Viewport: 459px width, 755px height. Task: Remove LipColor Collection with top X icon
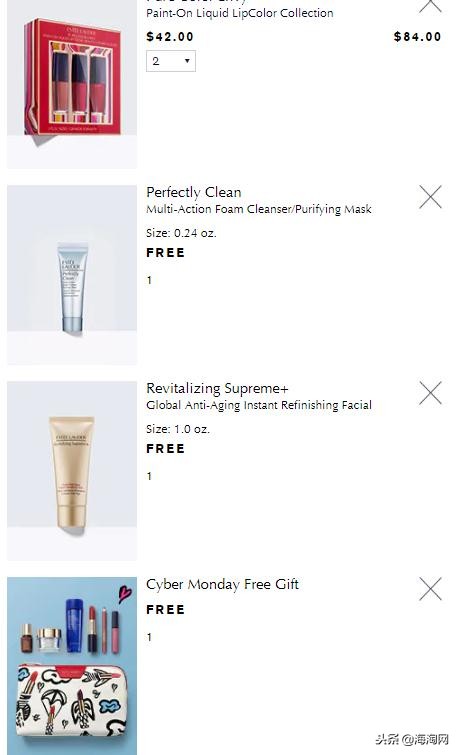(x=430, y=6)
